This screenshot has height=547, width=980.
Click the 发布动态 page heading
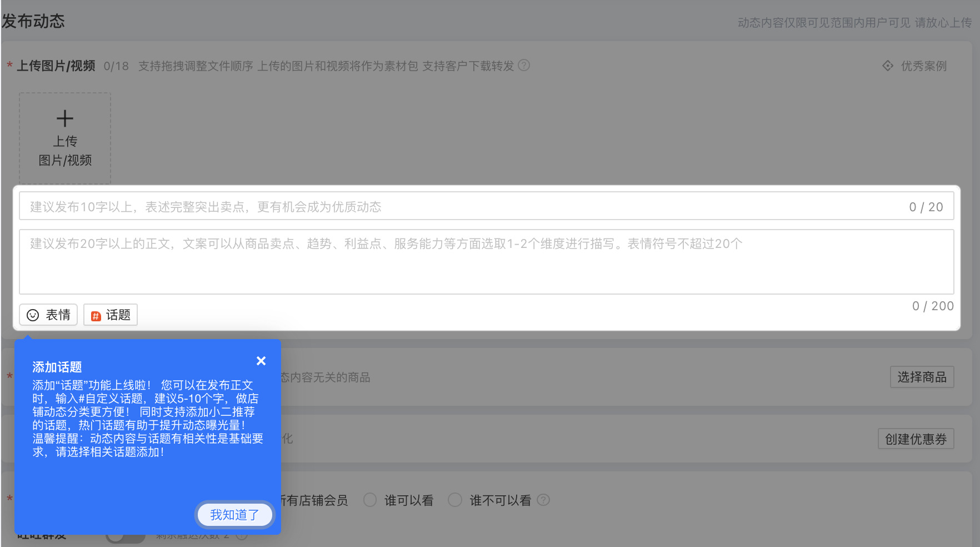pos(33,21)
